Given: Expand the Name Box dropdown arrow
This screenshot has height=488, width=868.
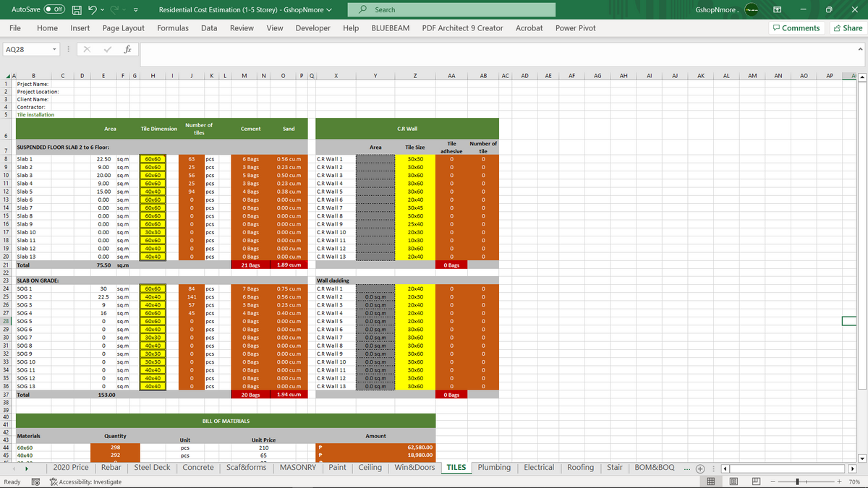Looking at the screenshot, I should (55, 49).
